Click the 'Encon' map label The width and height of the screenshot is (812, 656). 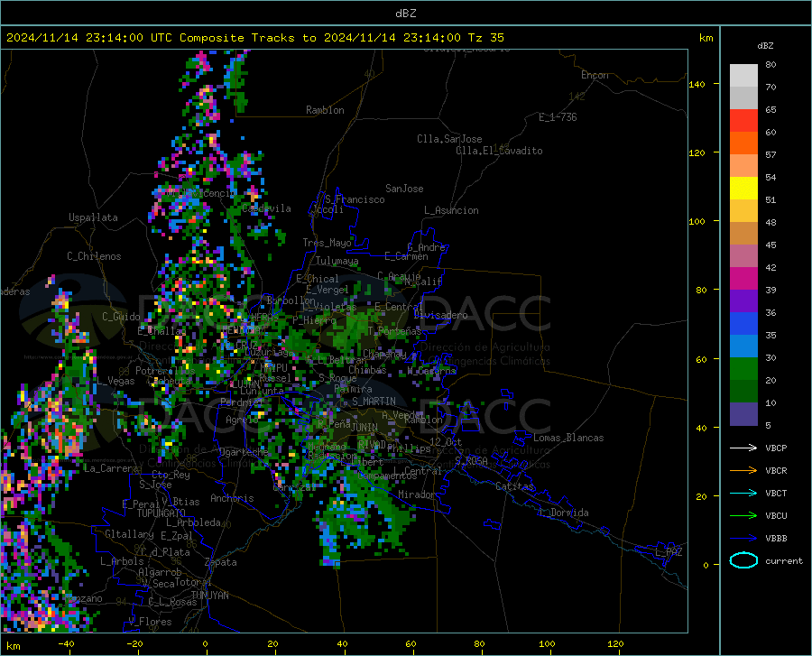click(595, 75)
